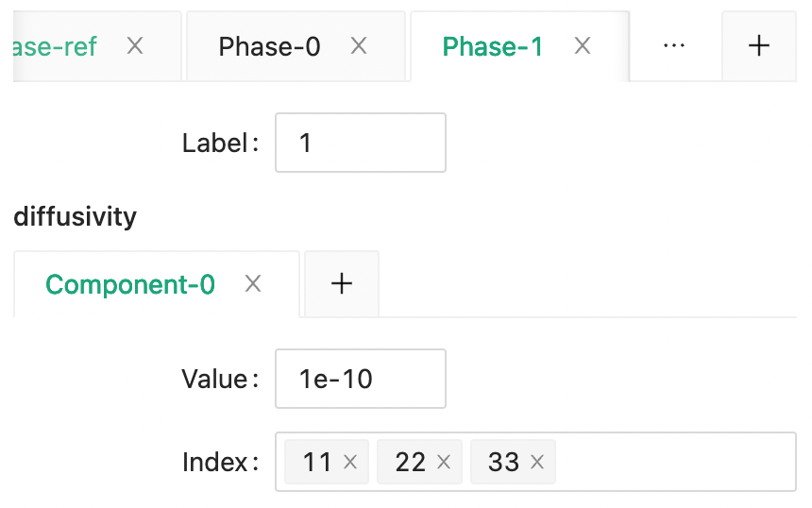The width and height of the screenshot is (812, 508).
Task: Select the Phase-1 tab
Action: point(492,46)
